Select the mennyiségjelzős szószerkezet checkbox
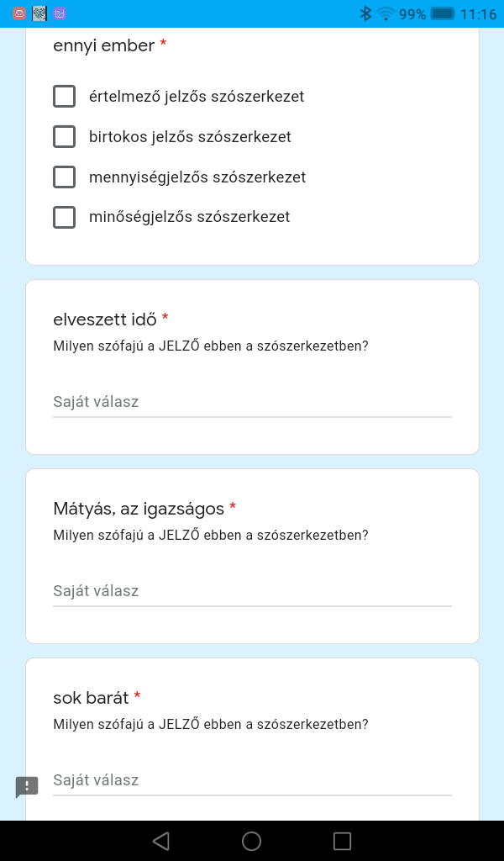This screenshot has width=504, height=861. (x=65, y=177)
